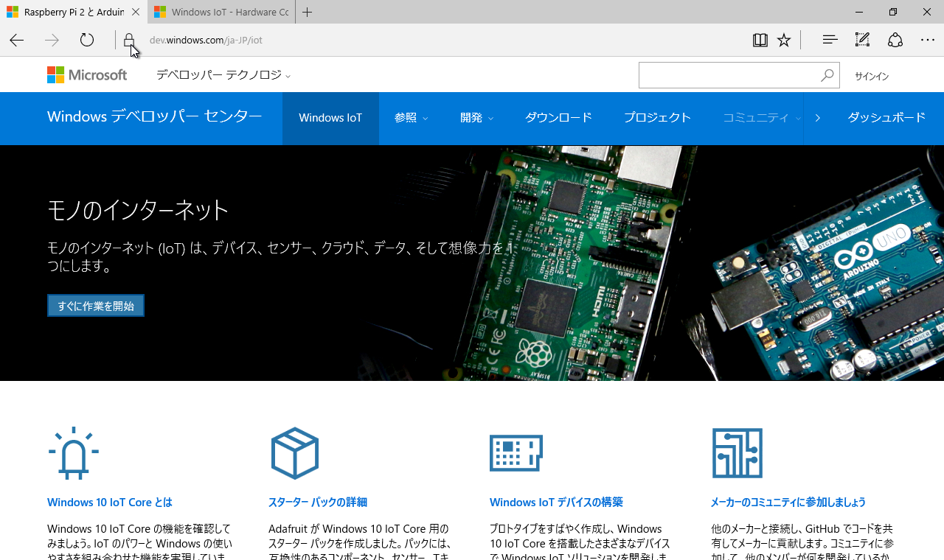Click the maker community circuit icon
The image size is (944, 560).
click(737, 453)
